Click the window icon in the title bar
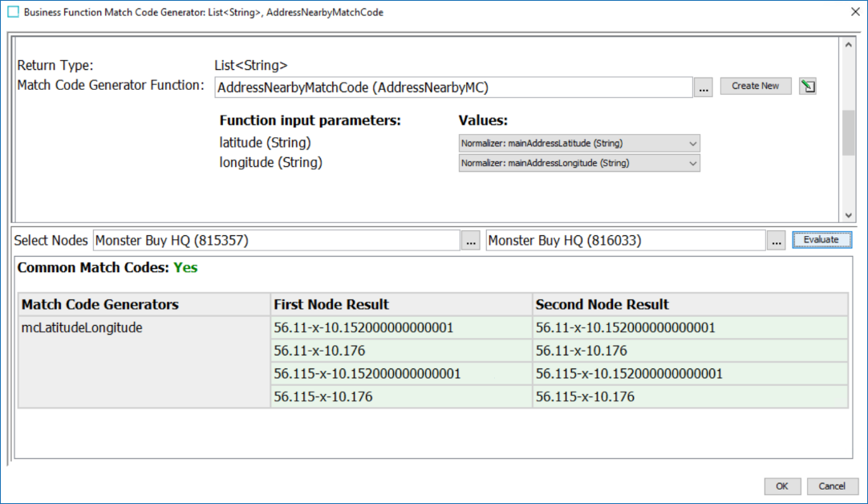The image size is (868, 504). click(x=13, y=12)
